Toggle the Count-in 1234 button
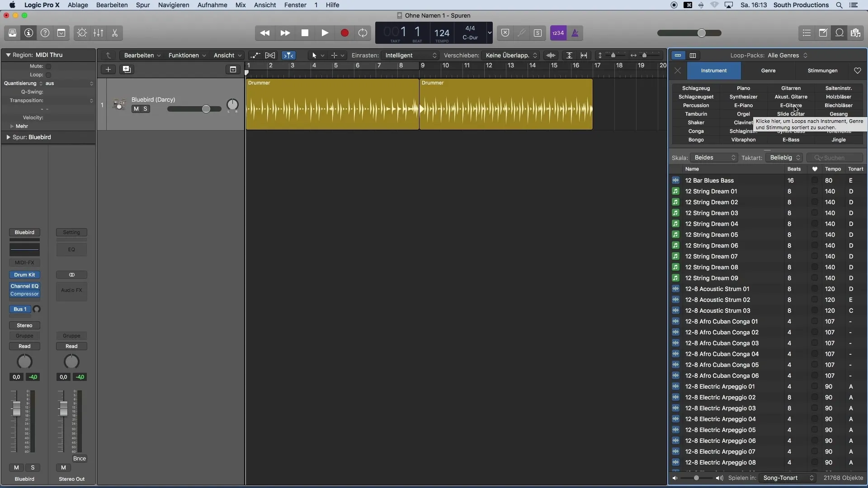Viewport: 868px width, 488px height. 558,33
